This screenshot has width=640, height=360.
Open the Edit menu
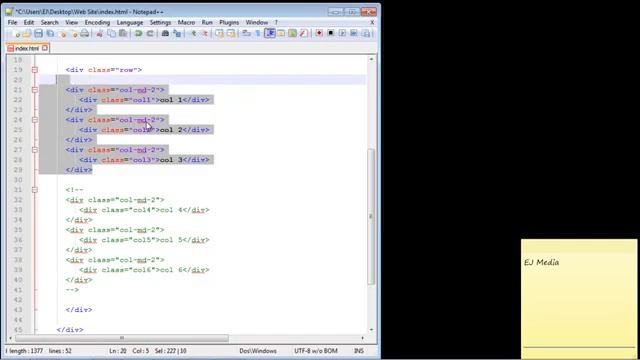(29, 22)
